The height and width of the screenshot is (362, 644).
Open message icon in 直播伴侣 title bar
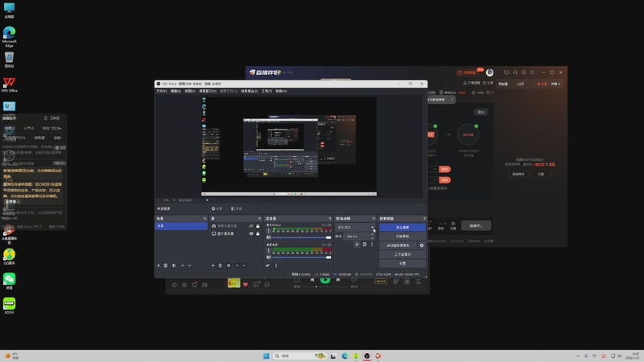tap(506, 72)
